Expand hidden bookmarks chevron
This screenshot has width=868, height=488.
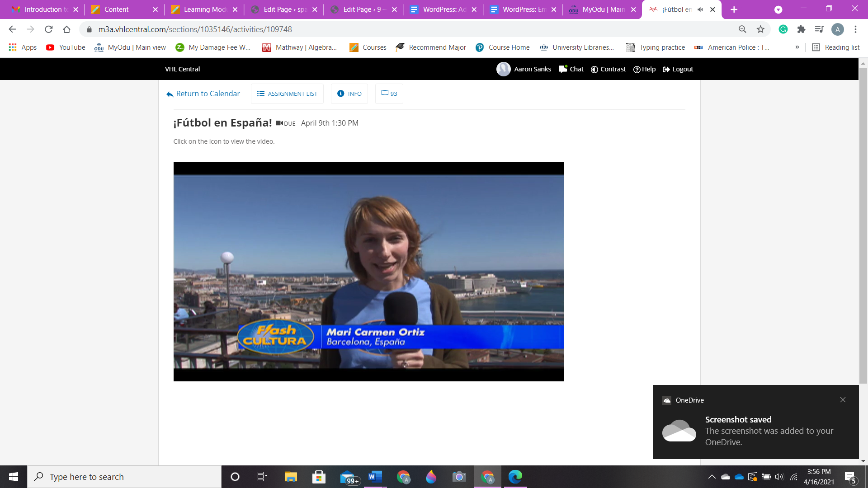(797, 47)
